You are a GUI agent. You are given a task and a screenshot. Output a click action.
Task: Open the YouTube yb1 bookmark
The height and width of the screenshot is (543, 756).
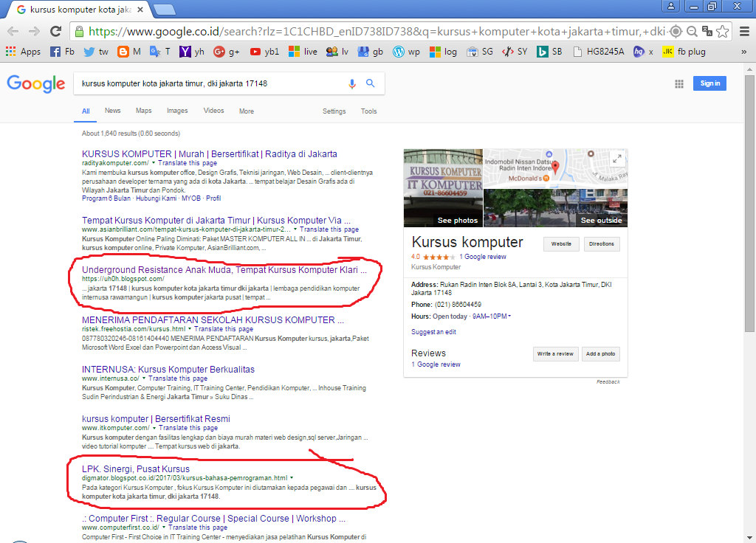(265, 52)
